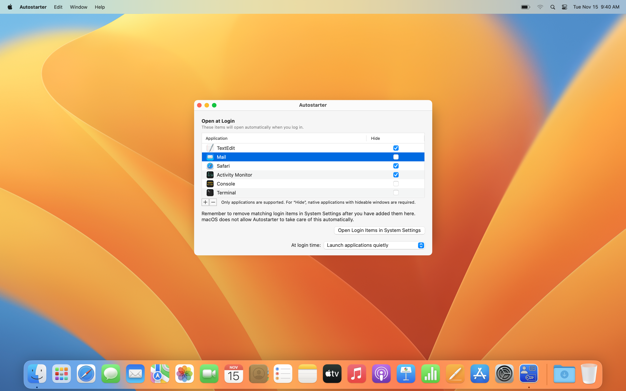
Task: Open Keynote from the Dock
Action: (x=406, y=374)
